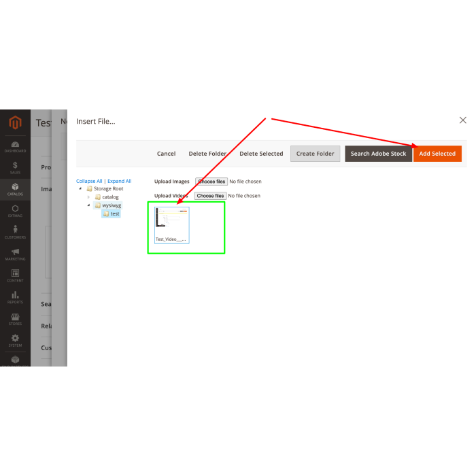Click Delete Selected
This screenshot has width=476, height=476.
(261, 154)
